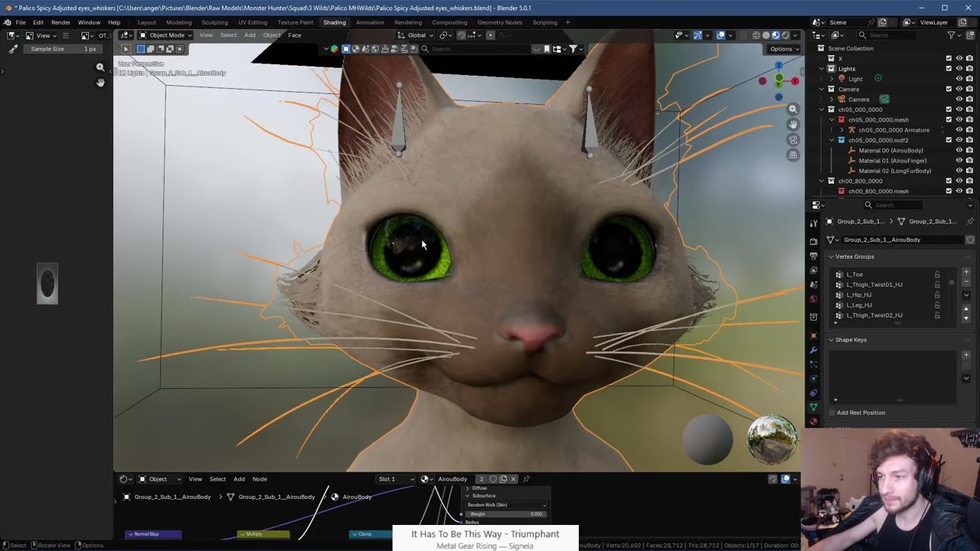Open the Material properties tab
The image size is (980, 551).
[813, 421]
